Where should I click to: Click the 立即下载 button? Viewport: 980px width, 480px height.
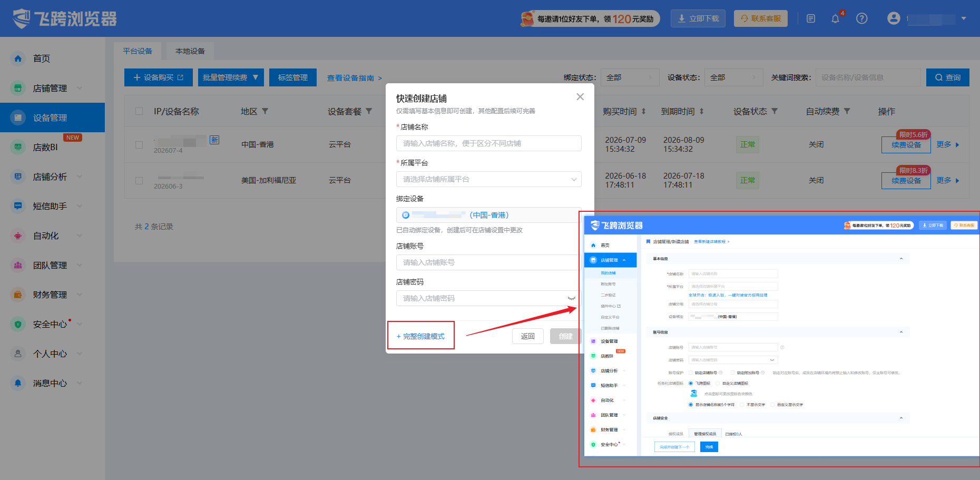(x=698, y=18)
